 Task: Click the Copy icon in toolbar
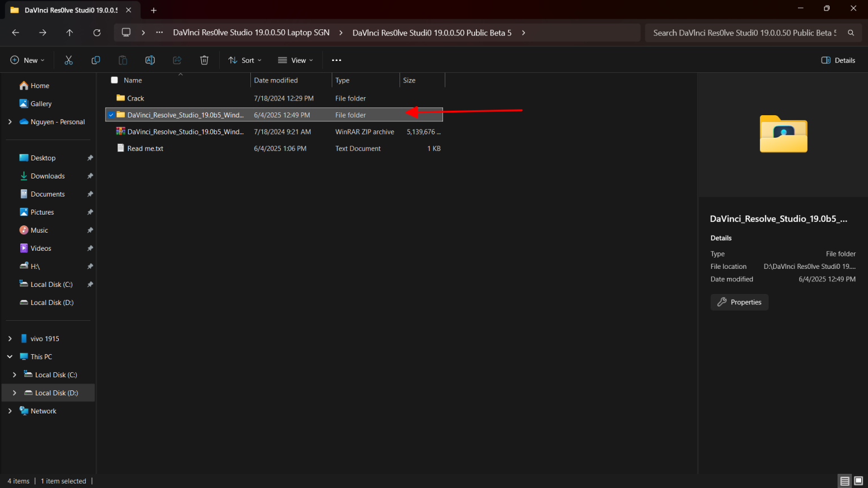click(x=96, y=60)
